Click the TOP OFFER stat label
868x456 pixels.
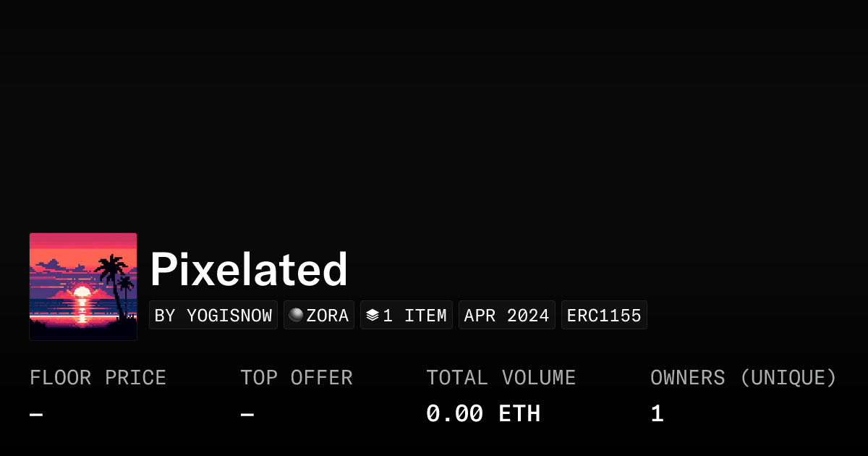click(297, 377)
